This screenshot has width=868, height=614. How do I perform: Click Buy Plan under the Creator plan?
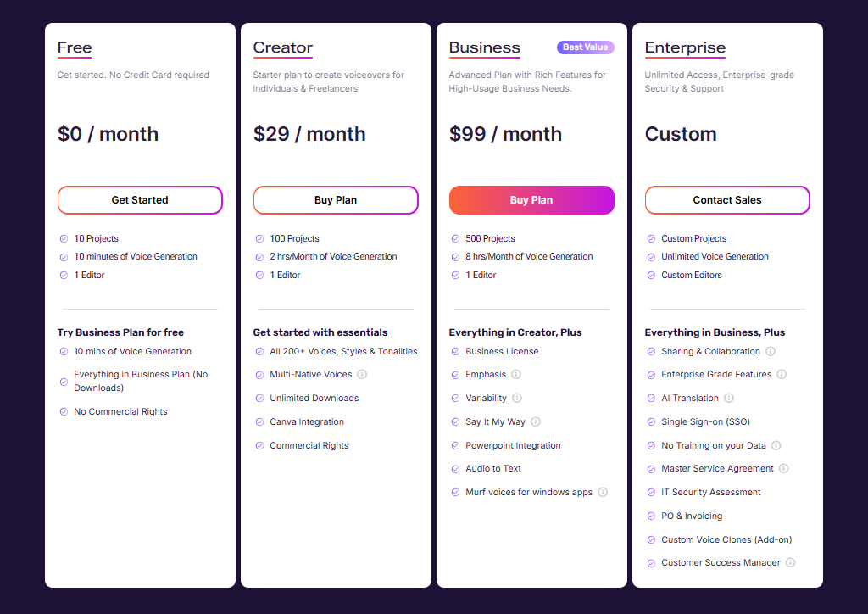336,200
